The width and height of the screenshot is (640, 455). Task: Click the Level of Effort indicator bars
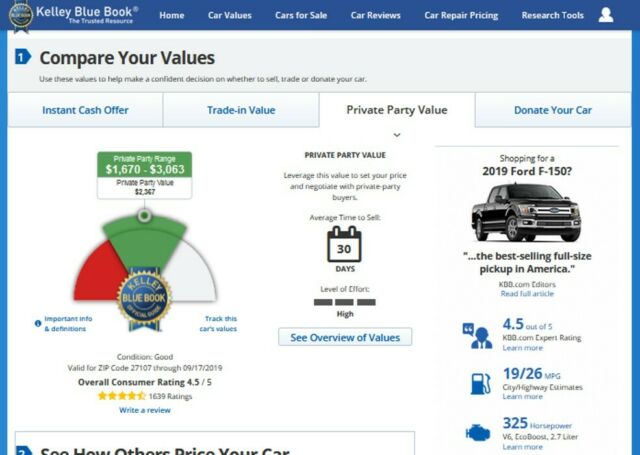pos(344,301)
